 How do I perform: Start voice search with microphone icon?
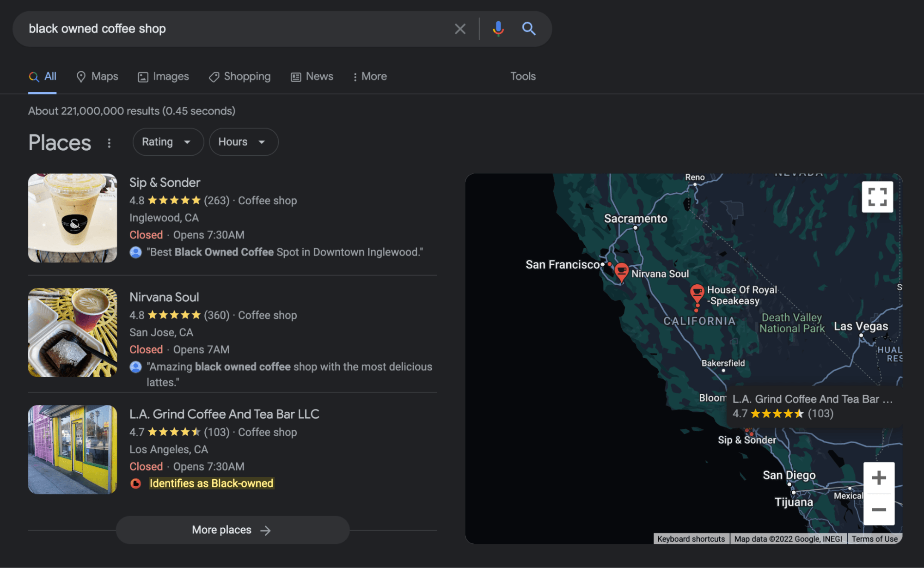pyautogui.click(x=498, y=29)
